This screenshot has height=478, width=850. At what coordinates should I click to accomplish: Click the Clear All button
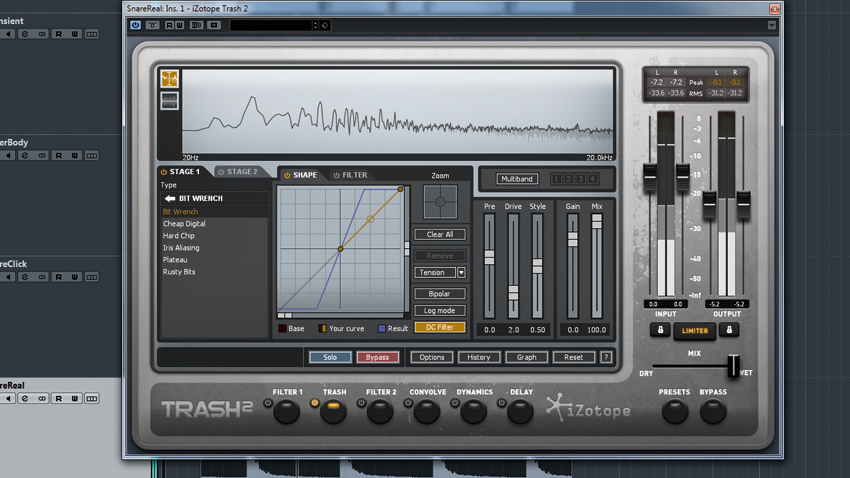pyautogui.click(x=440, y=235)
